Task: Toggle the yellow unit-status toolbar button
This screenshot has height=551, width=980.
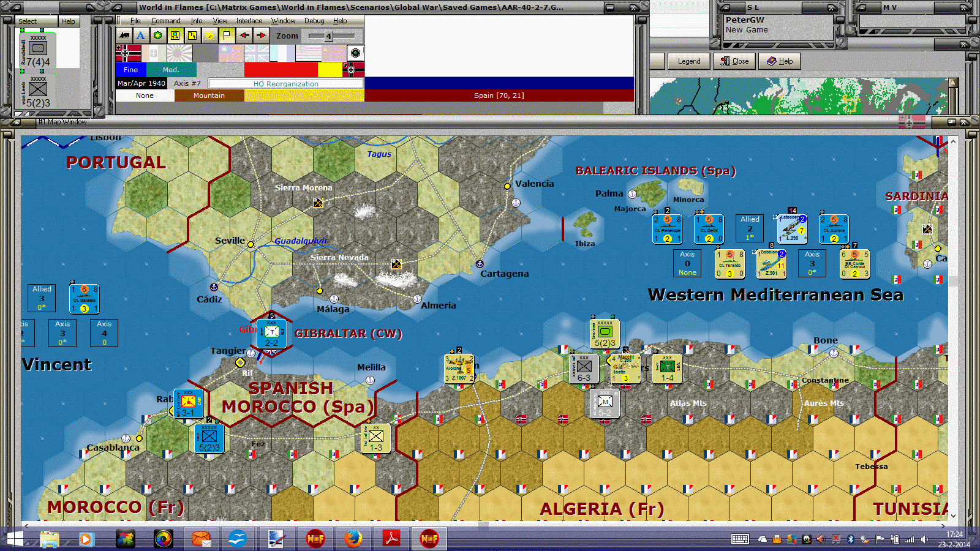Action: pyautogui.click(x=175, y=36)
